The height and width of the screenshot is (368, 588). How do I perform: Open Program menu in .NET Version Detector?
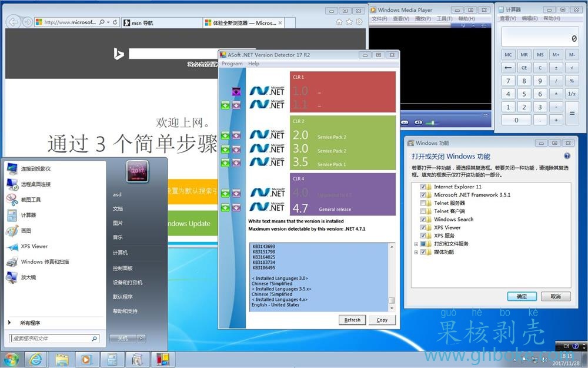[232, 64]
